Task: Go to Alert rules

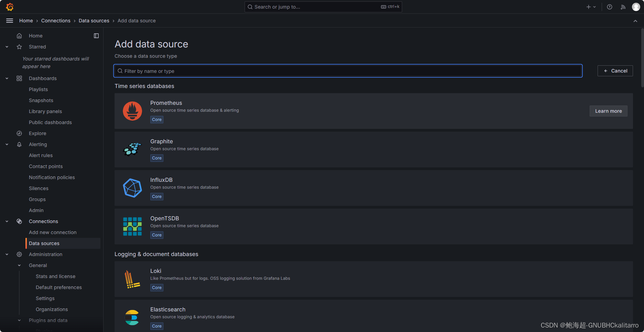Action: 41,155
